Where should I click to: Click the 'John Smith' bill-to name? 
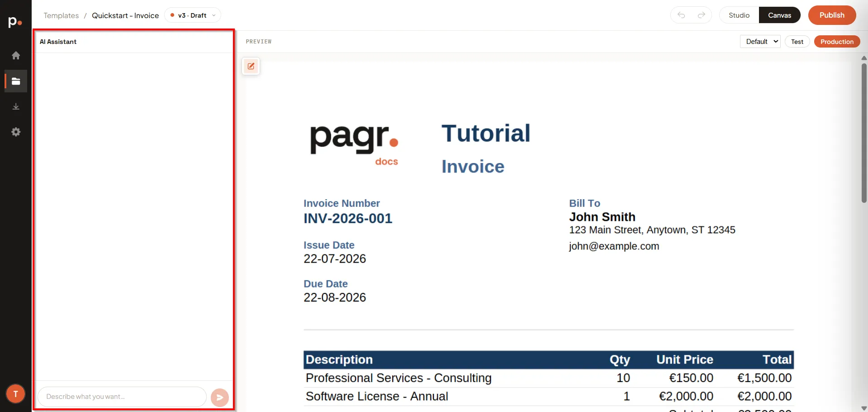pyautogui.click(x=602, y=217)
